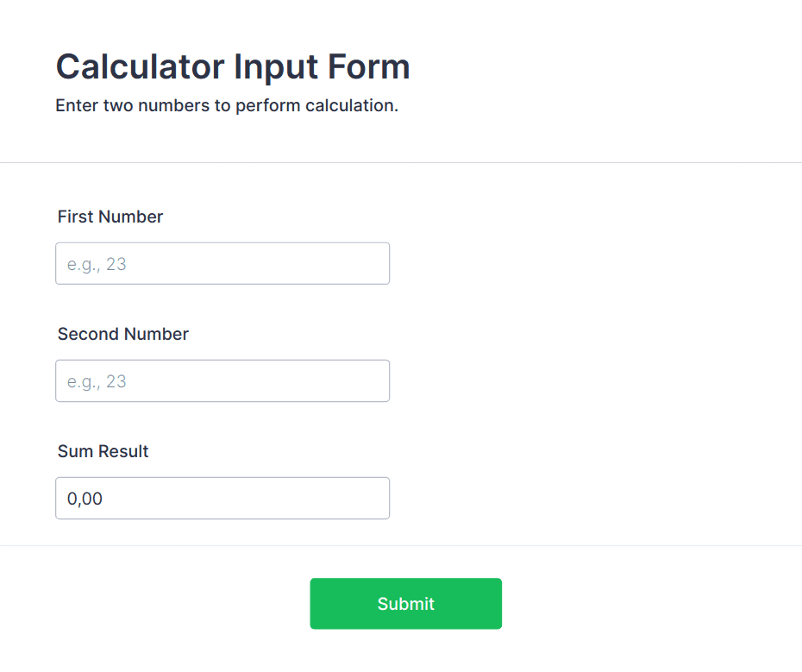Select the "e.g., 23" placeholder under First Number
Screen dimensions: 802x672
click(x=97, y=264)
